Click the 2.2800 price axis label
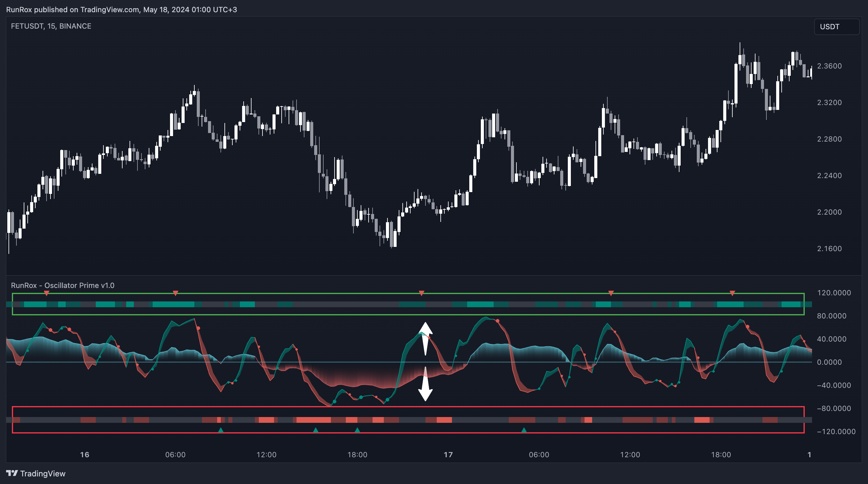868x484 pixels. (x=829, y=139)
